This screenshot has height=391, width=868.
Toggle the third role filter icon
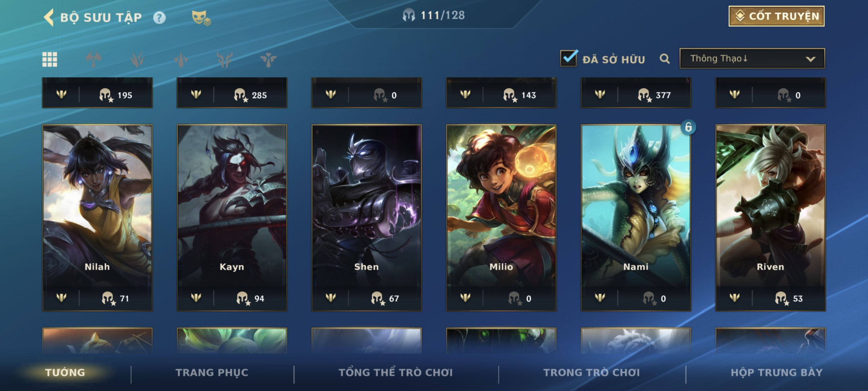pyautogui.click(x=181, y=59)
